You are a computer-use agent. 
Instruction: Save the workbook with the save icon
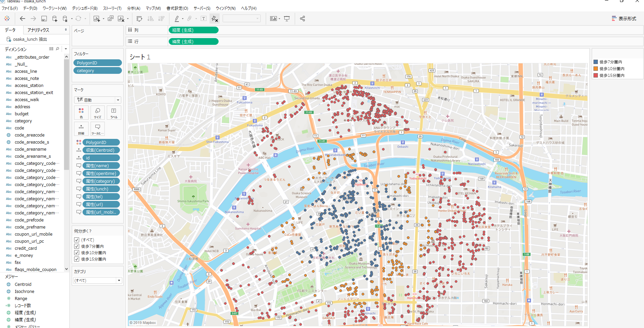44,19
